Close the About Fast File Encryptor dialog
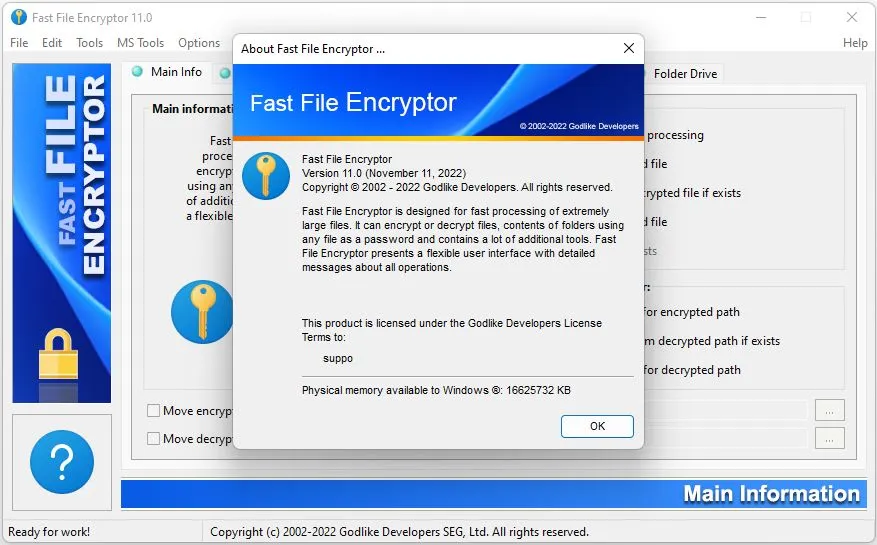The height and width of the screenshot is (545, 877). pyautogui.click(x=629, y=48)
